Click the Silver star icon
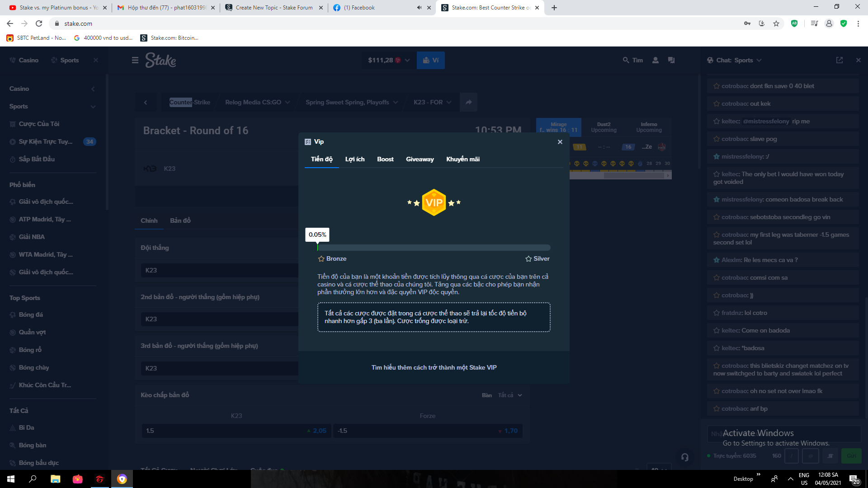This screenshot has height=488, width=868. pyautogui.click(x=528, y=259)
